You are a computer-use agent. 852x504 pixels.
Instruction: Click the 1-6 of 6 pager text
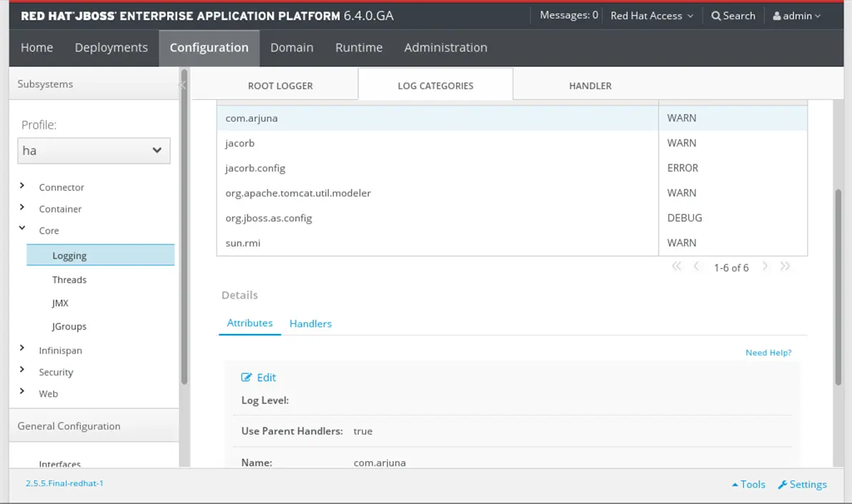[x=730, y=267]
